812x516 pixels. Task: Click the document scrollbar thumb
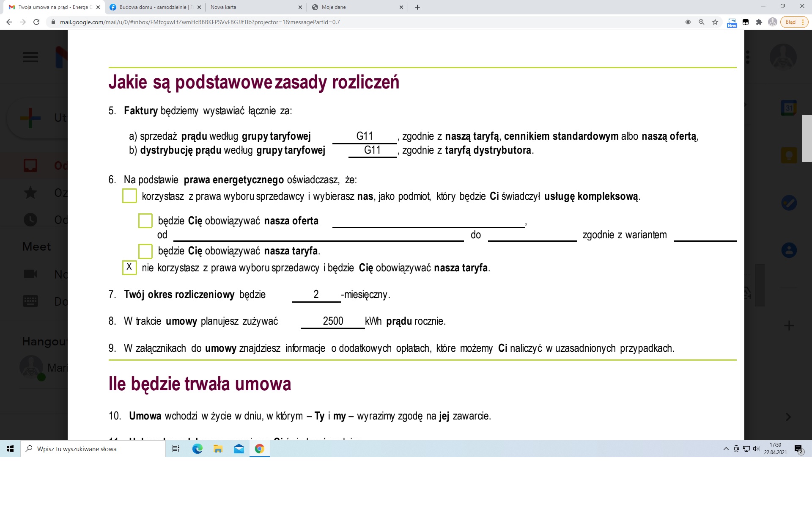click(807, 138)
